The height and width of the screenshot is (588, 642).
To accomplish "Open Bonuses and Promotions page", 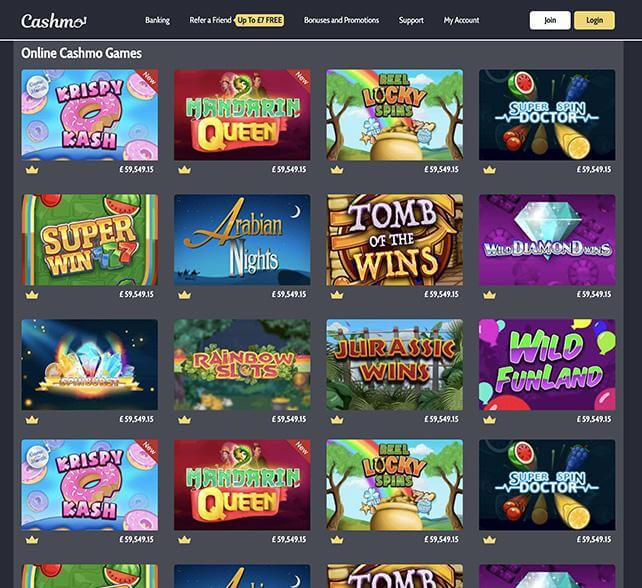I will pos(341,20).
